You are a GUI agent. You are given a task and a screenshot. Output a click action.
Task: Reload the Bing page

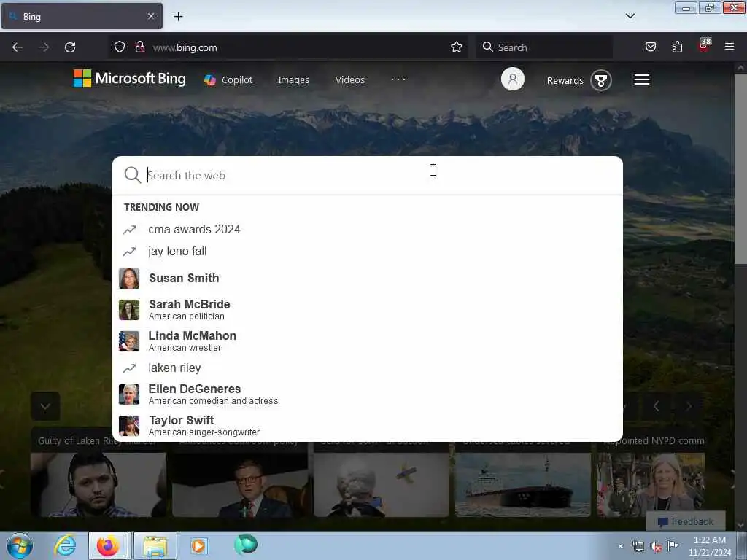pyautogui.click(x=70, y=47)
